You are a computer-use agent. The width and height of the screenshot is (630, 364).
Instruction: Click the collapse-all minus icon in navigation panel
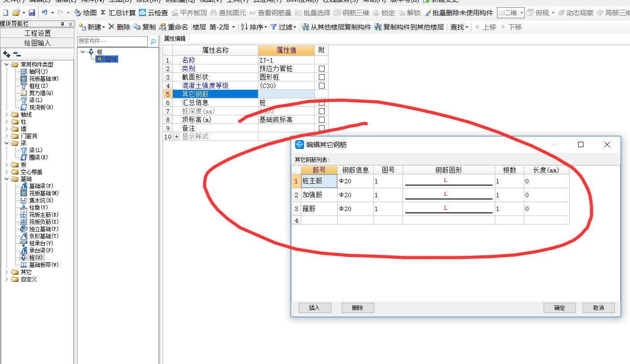point(17,54)
